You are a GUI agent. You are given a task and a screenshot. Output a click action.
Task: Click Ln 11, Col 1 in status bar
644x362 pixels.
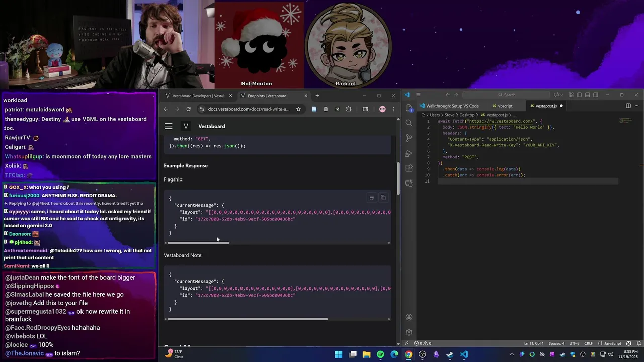534,343
